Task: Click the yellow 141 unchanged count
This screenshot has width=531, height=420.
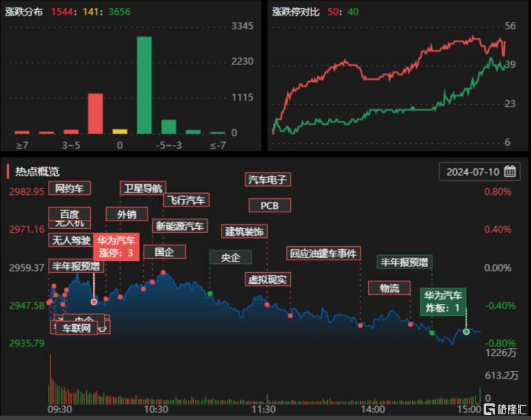Action: tap(91, 12)
